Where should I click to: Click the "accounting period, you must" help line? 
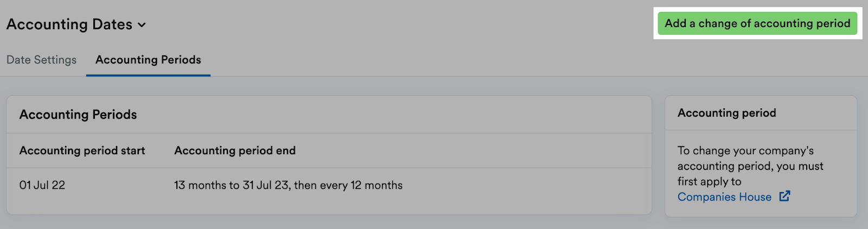point(750,166)
